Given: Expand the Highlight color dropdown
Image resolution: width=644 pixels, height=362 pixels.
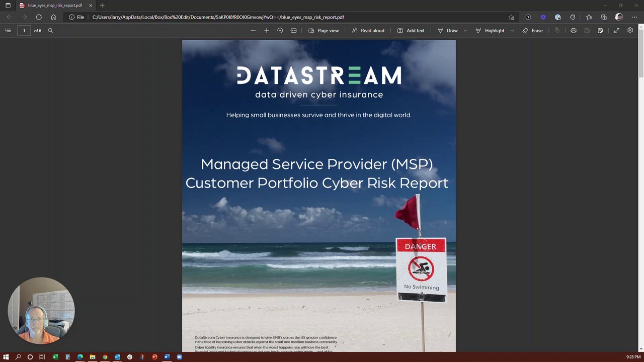Looking at the screenshot, I should click(x=512, y=31).
